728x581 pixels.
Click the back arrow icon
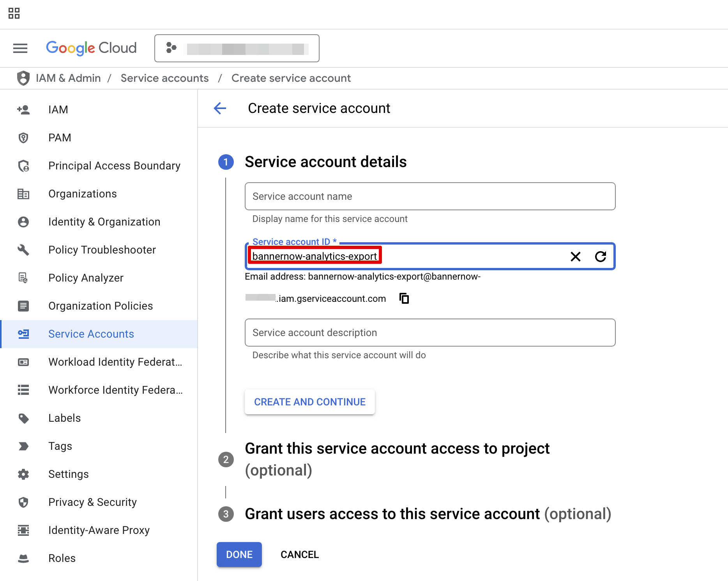pyautogui.click(x=220, y=108)
